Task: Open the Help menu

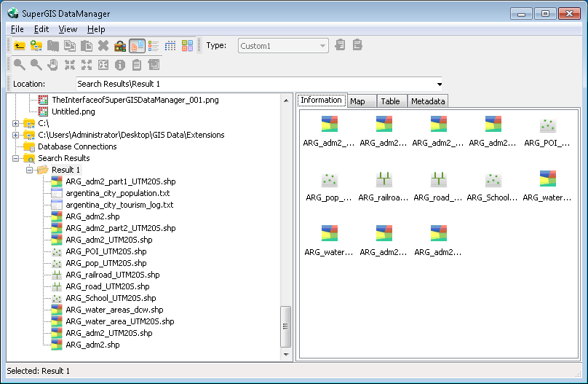Action: [96, 29]
